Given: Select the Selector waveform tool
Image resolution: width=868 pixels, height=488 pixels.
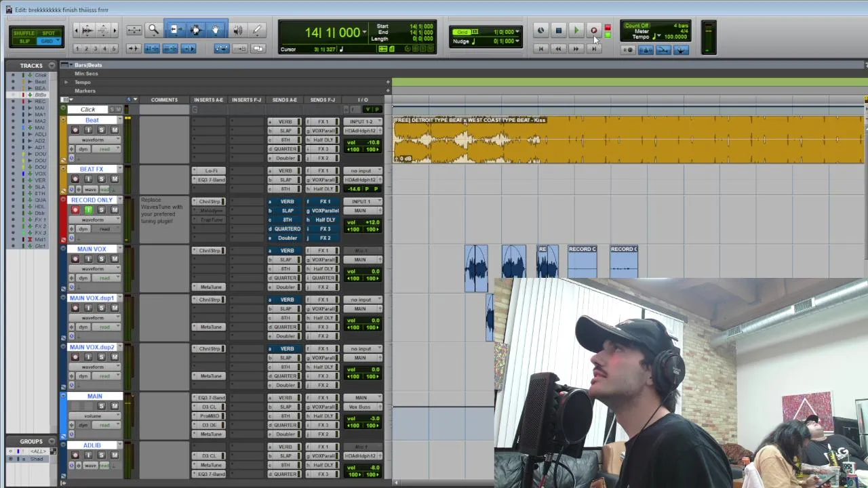Looking at the screenshot, I should 195,30.
